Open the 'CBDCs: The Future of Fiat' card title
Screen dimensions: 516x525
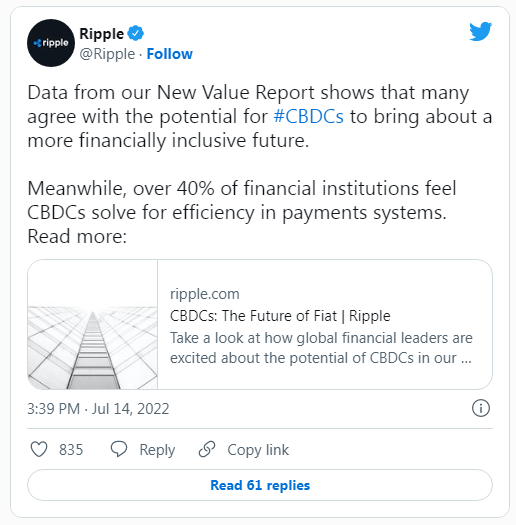pos(280,316)
